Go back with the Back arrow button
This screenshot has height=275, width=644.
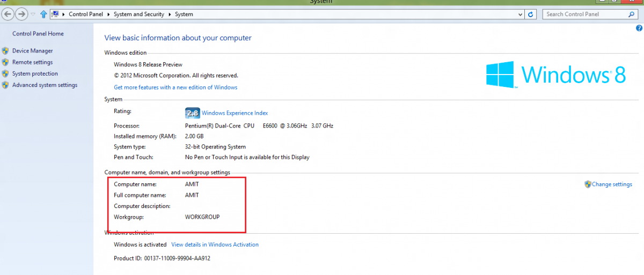(x=8, y=14)
